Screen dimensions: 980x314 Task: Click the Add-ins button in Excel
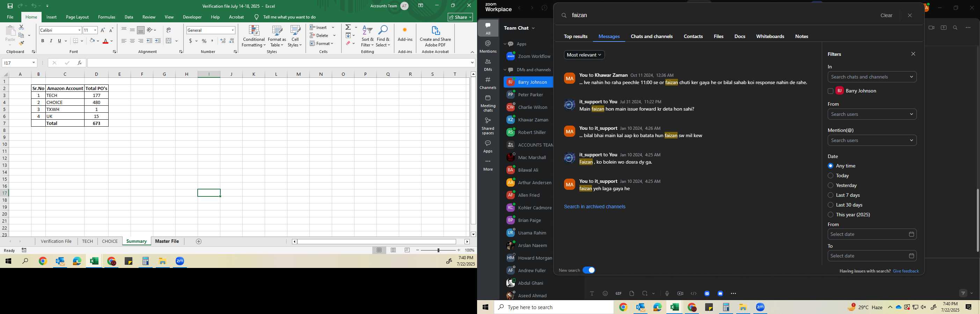pos(405,34)
